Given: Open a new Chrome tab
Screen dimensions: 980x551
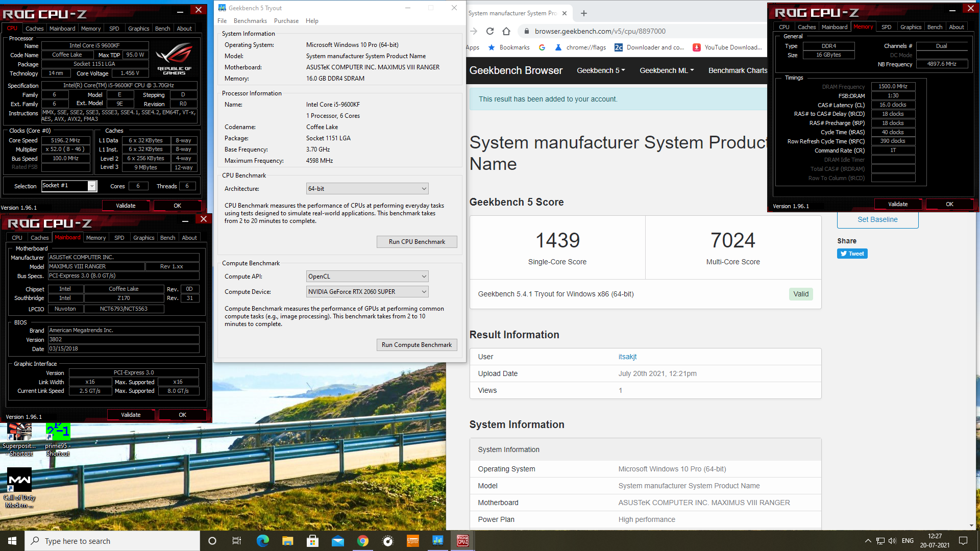Looking at the screenshot, I should (x=584, y=13).
